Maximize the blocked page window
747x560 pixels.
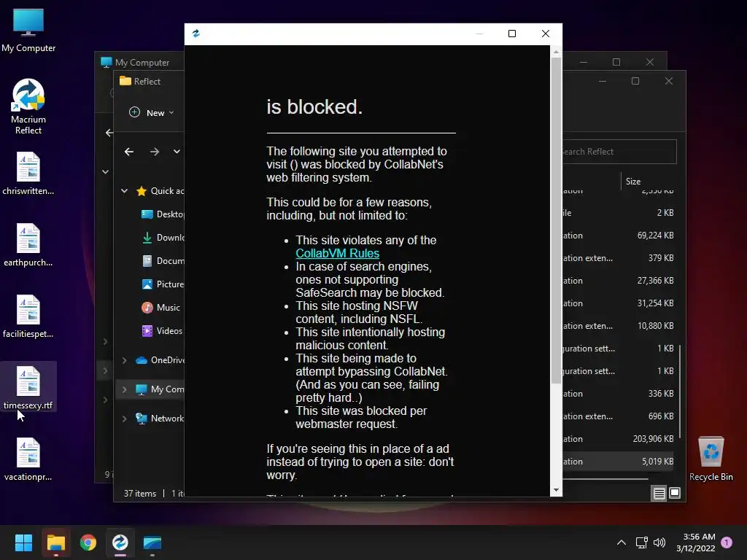512,34
